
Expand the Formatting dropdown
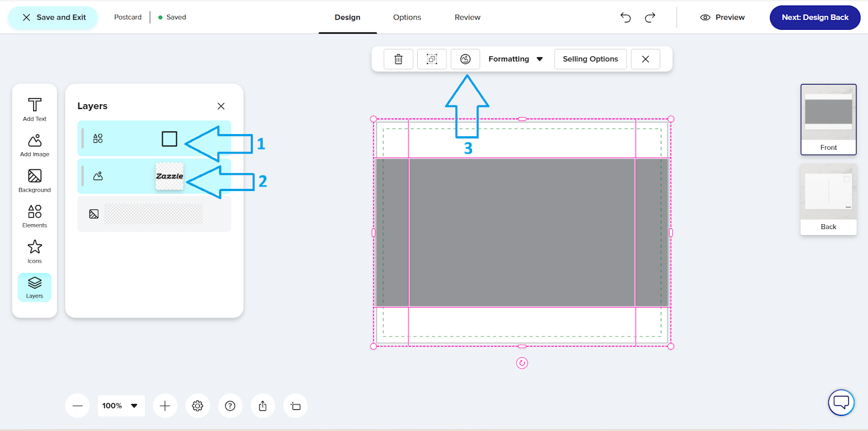[x=515, y=59]
